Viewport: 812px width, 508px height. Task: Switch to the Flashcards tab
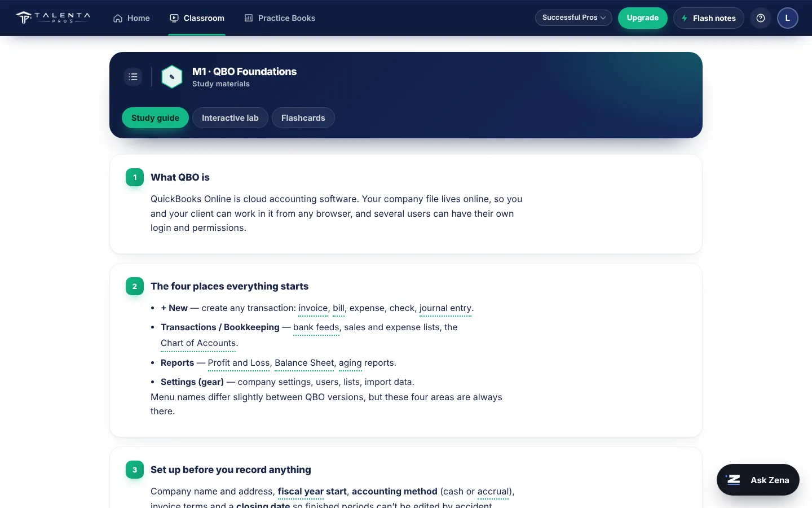tap(303, 118)
